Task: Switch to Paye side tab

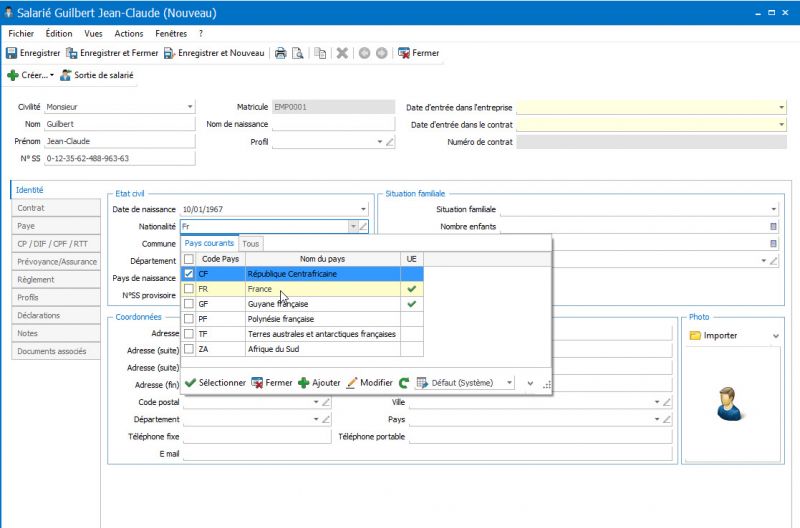Action: coord(56,226)
